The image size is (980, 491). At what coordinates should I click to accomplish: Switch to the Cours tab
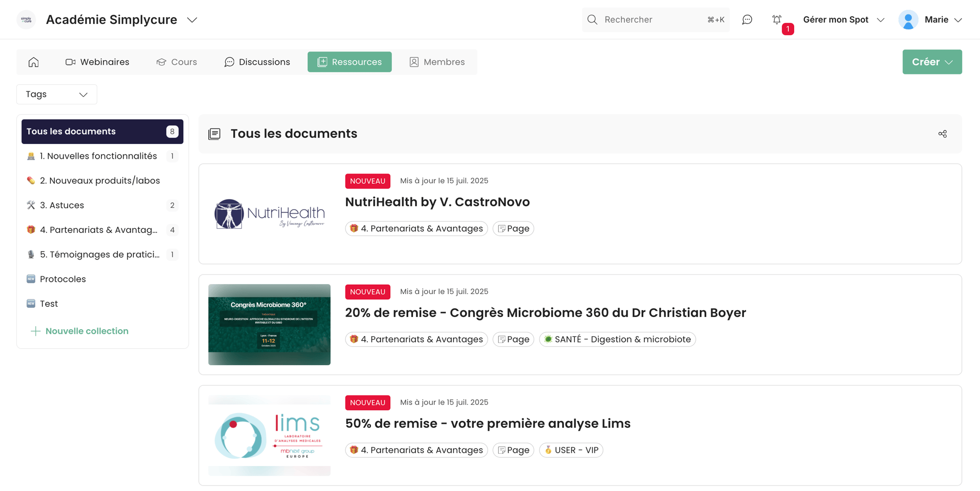click(177, 62)
